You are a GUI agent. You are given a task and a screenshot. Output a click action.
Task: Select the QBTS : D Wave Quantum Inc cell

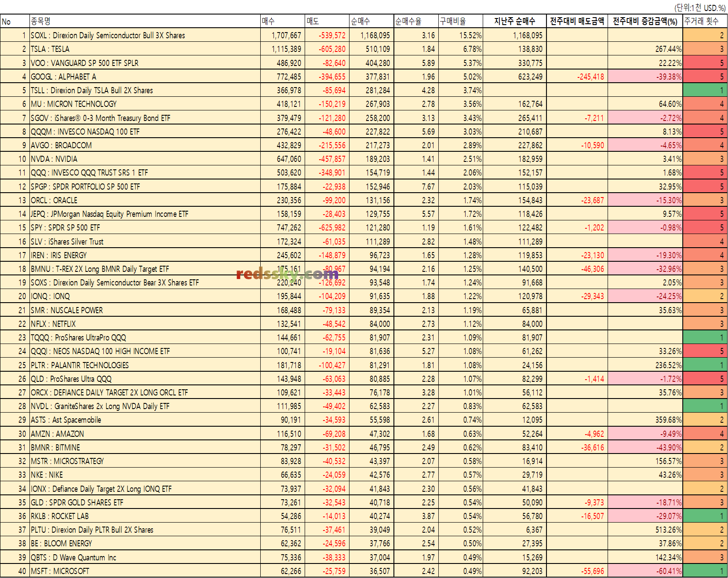coord(145,557)
